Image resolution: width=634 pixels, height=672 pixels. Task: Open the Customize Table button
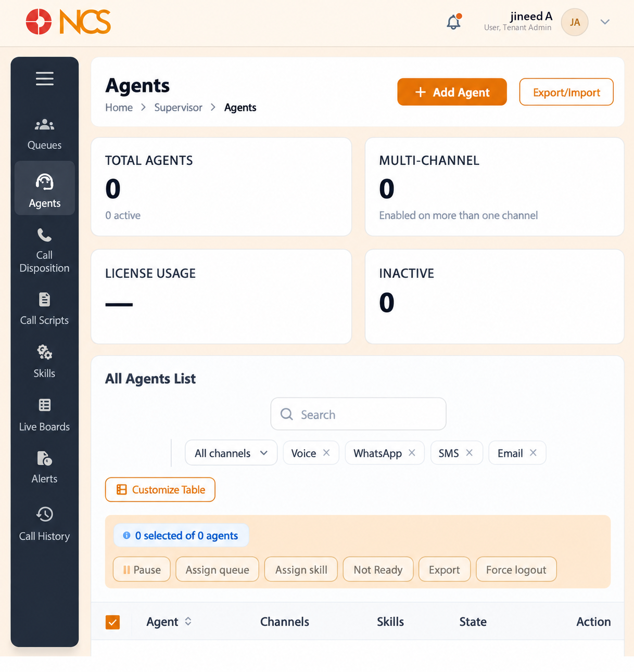click(x=160, y=489)
